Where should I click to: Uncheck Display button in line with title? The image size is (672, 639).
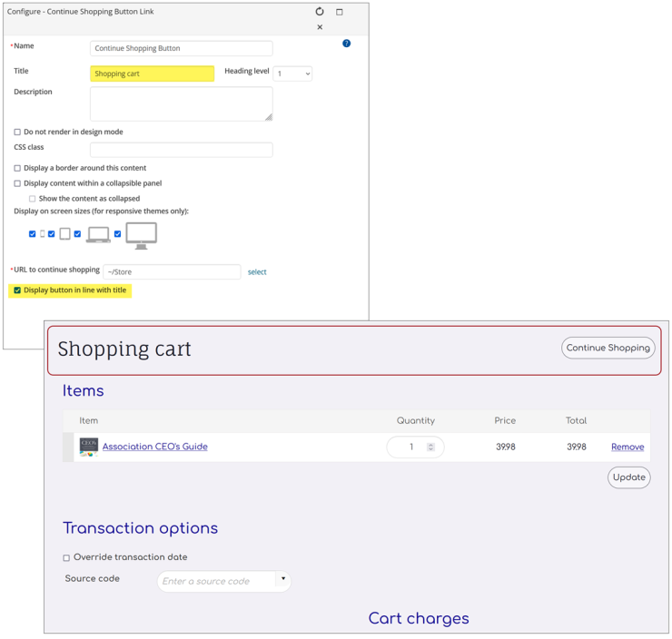click(x=17, y=290)
